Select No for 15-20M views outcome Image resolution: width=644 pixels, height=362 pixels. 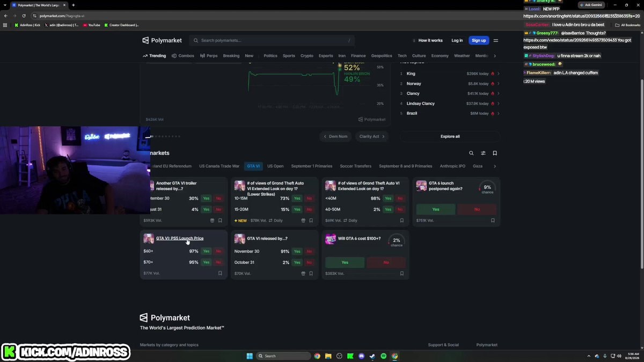(x=309, y=209)
